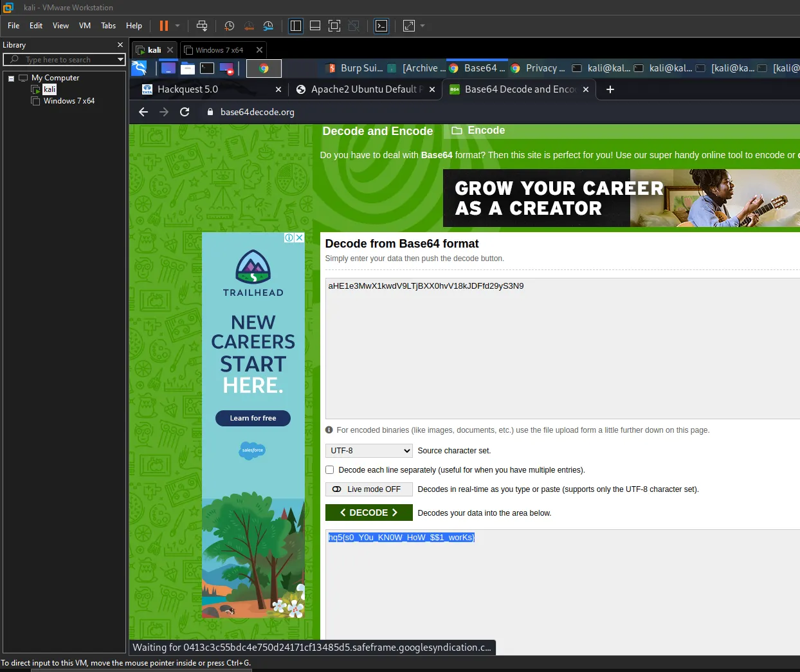
Task: Select My Computer in the library
Action: [55, 78]
